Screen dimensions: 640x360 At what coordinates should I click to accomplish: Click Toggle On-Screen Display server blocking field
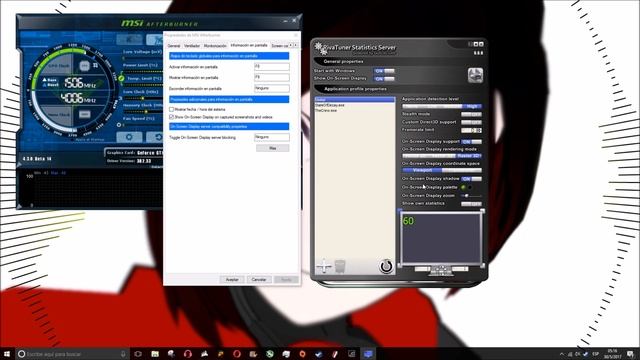(272, 138)
